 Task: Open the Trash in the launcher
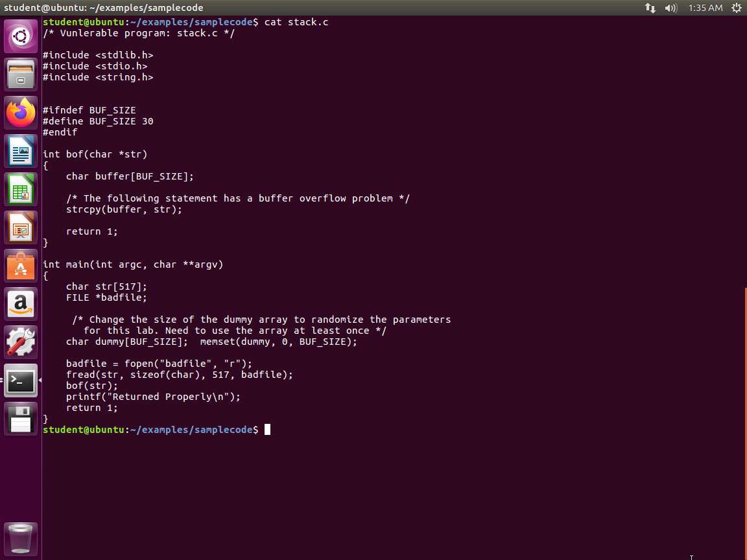(x=21, y=538)
